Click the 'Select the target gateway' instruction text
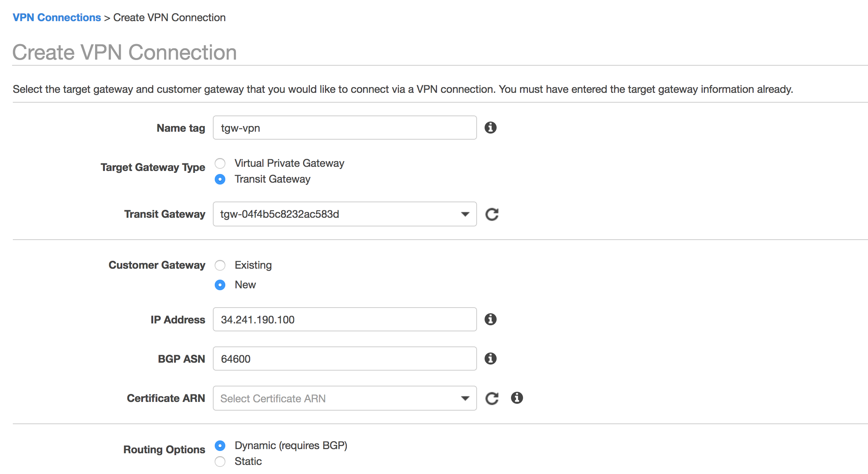The image size is (868, 474). pos(403,89)
